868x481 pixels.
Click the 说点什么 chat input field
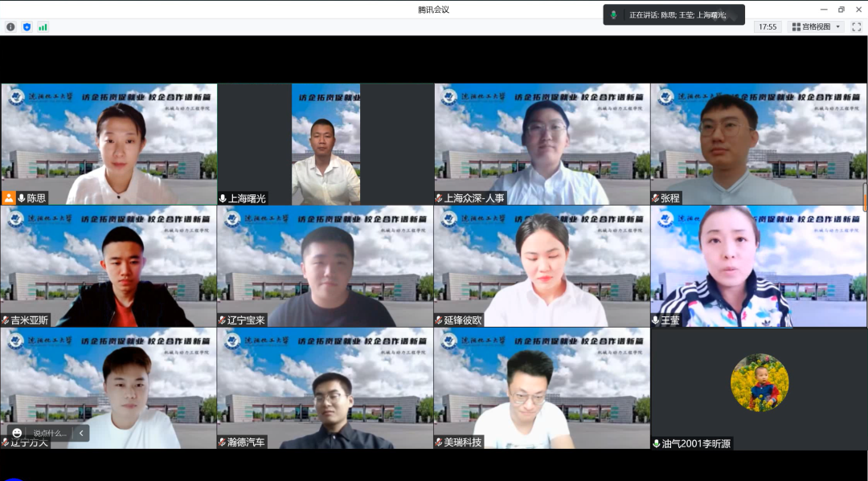point(50,433)
